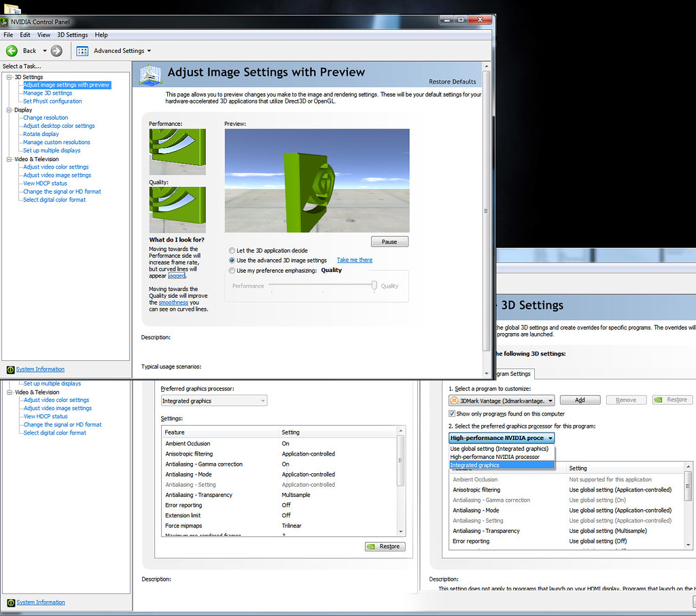The image size is (696, 616).
Task: Click the Pause preview button
Action: 389,241
